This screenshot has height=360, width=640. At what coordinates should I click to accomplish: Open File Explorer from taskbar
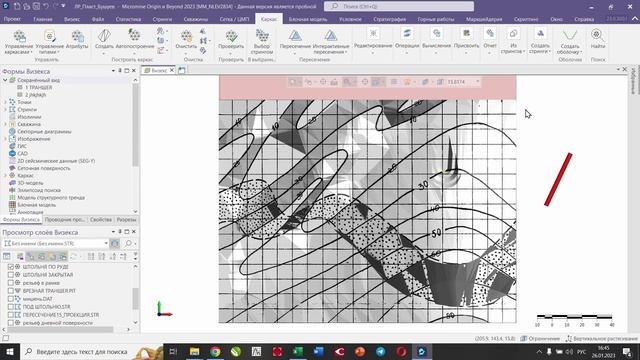click(x=195, y=351)
